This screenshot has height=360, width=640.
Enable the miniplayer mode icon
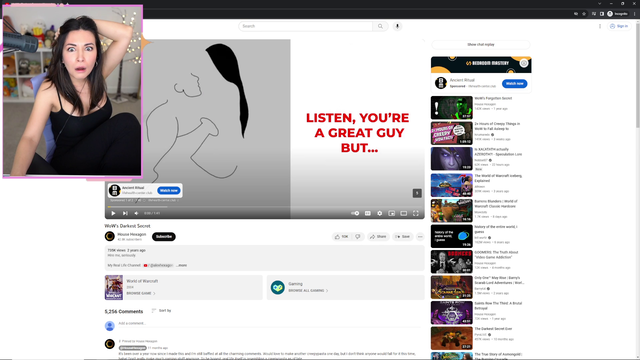coord(391,213)
